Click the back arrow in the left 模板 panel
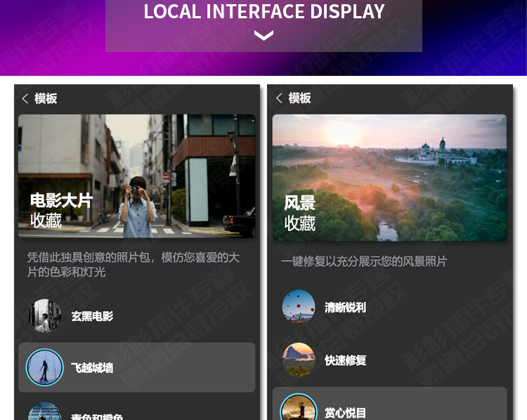Viewport: 527px width, 420px height. (25, 98)
